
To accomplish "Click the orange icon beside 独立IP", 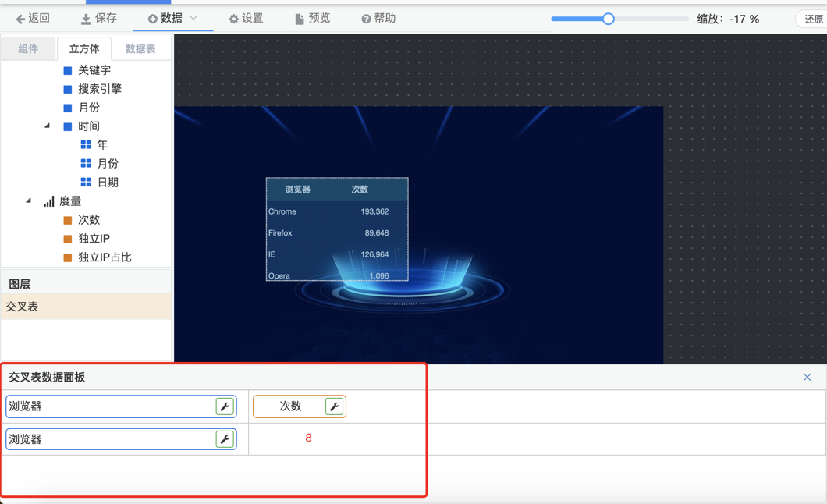I will [68, 239].
